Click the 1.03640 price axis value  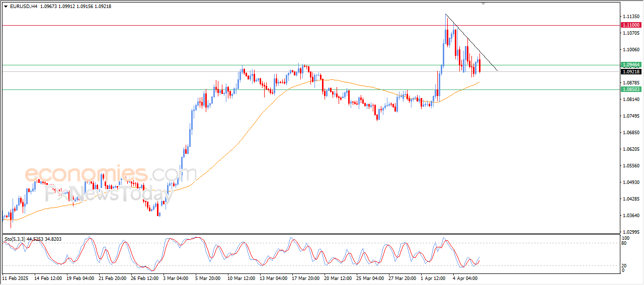pyautogui.click(x=631, y=216)
